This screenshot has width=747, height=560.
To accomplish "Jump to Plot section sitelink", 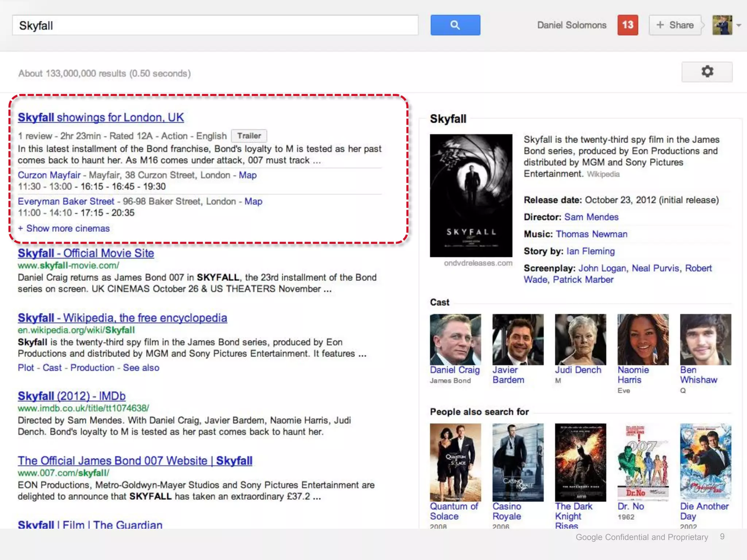I will coord(26,367).
